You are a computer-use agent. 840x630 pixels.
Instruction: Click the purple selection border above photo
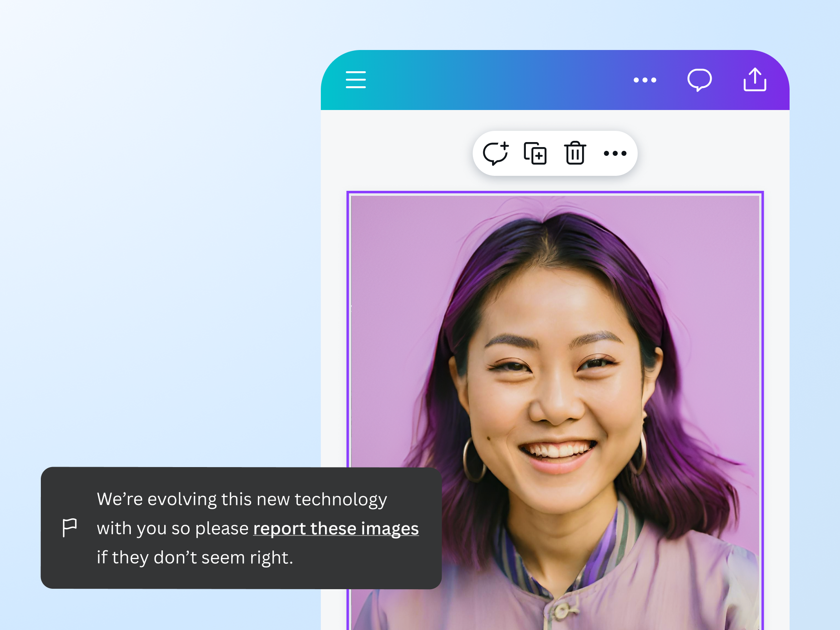tap(554, 192)
